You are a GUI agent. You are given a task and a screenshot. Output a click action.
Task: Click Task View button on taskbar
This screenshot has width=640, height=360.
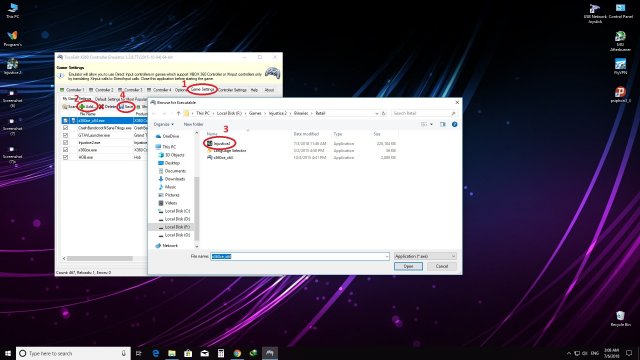coord(139,353)
